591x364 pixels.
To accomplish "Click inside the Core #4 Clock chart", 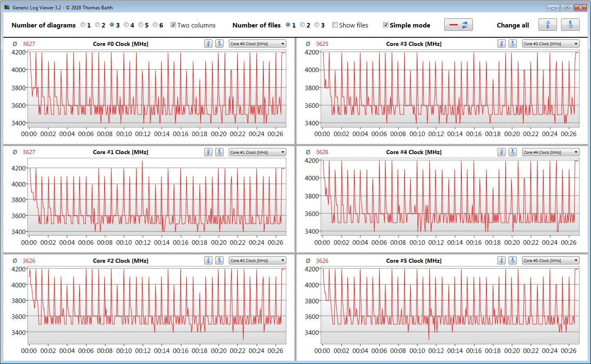I will pos(450,197).
